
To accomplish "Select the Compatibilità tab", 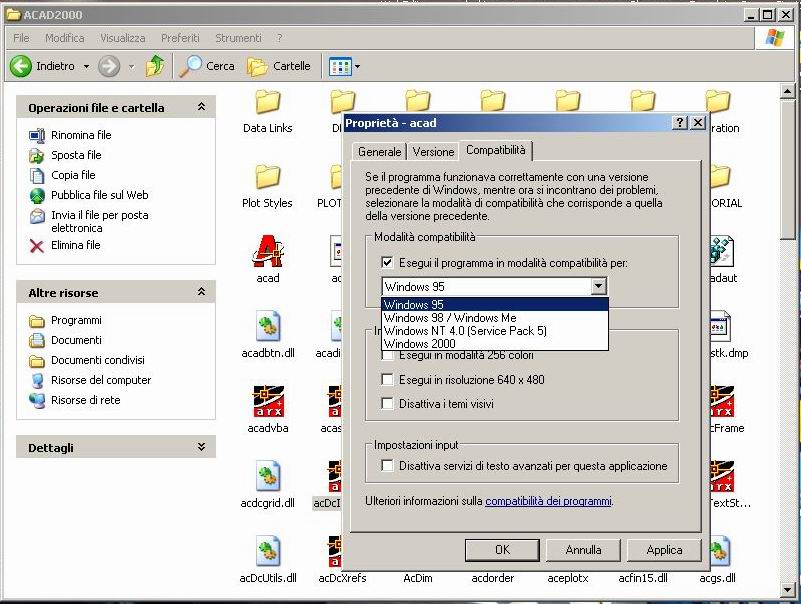I will (496, 150).
